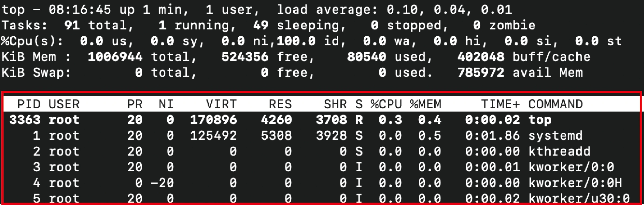
Task: Click the "402048" buff/cache value
Action: point(481,57)
